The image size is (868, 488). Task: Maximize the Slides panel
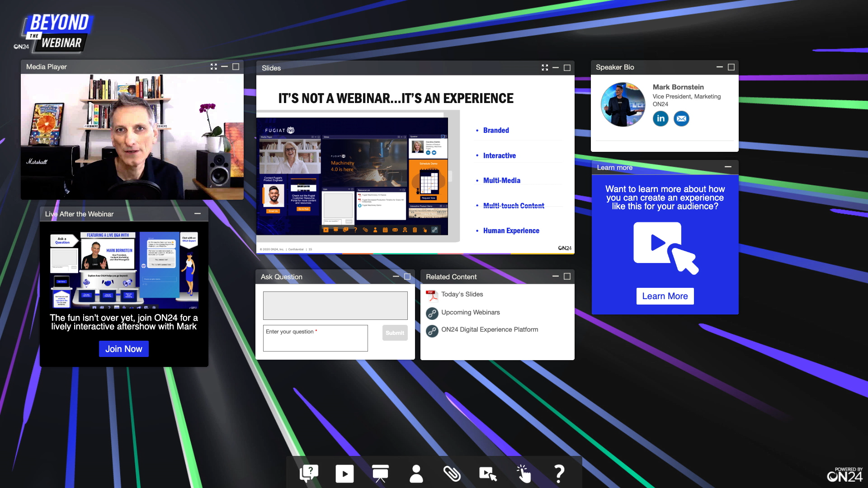(x=567, y=68)
